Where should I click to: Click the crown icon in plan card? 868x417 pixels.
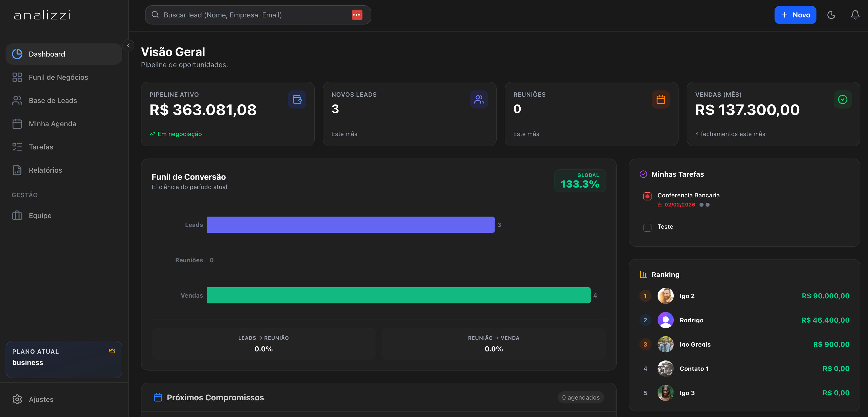[x=112, y=351]
